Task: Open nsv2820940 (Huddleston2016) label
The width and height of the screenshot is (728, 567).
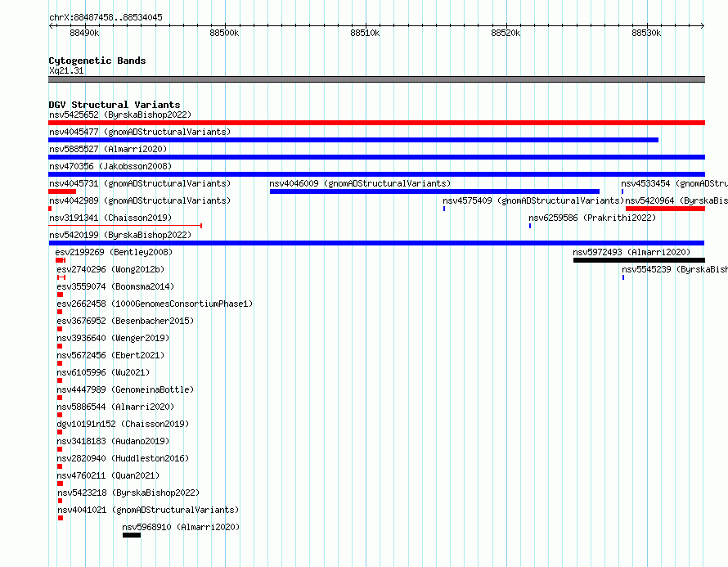Action: 123,458
